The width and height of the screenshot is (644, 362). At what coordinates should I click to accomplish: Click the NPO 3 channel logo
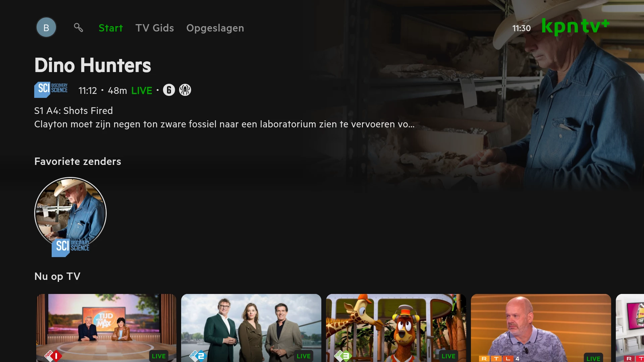pos(343,356)
